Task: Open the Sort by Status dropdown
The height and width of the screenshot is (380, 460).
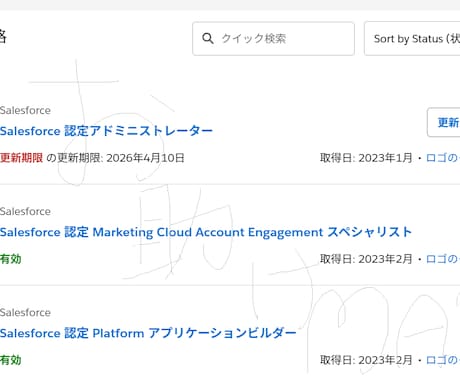Action: (x=412, y=39)
